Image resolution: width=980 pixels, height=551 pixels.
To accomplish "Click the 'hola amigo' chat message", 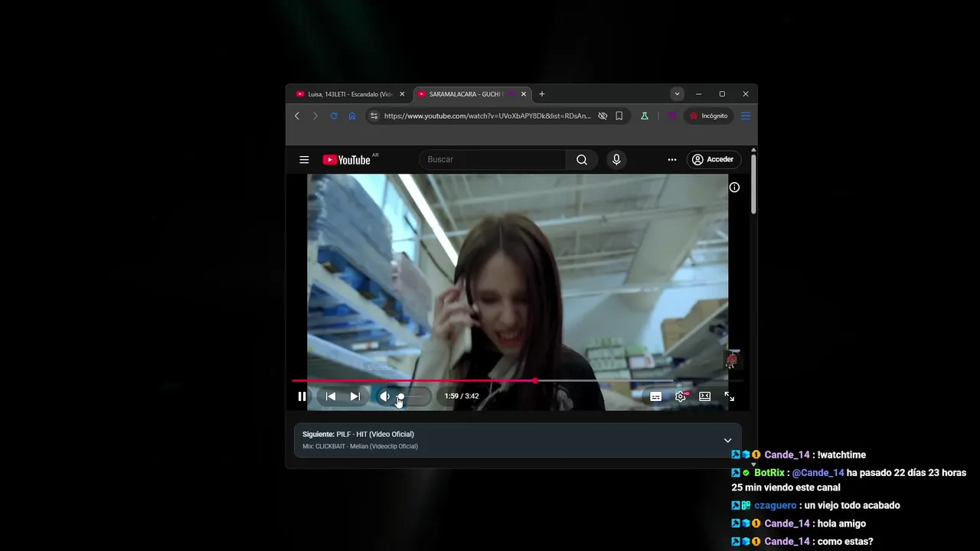I will point(841,524).
